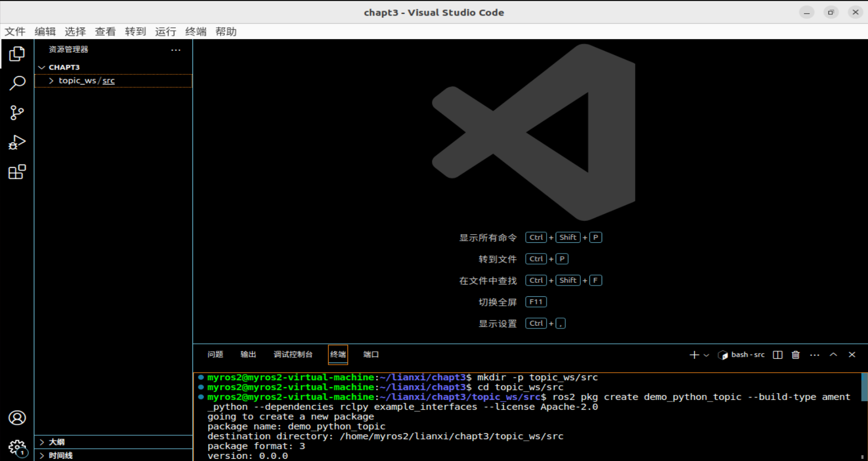Open the 查看 menu
This screenshot has width=868, height=461.
(x=105, y=32)
